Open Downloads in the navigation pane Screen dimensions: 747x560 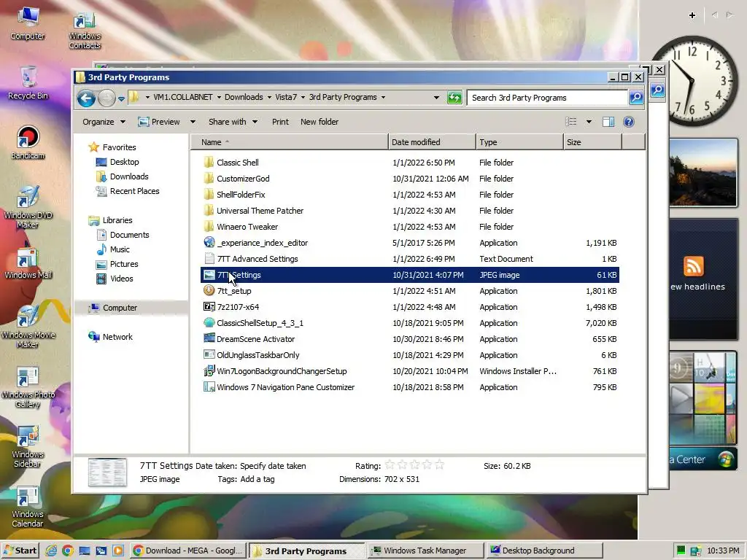click(122, 176)
